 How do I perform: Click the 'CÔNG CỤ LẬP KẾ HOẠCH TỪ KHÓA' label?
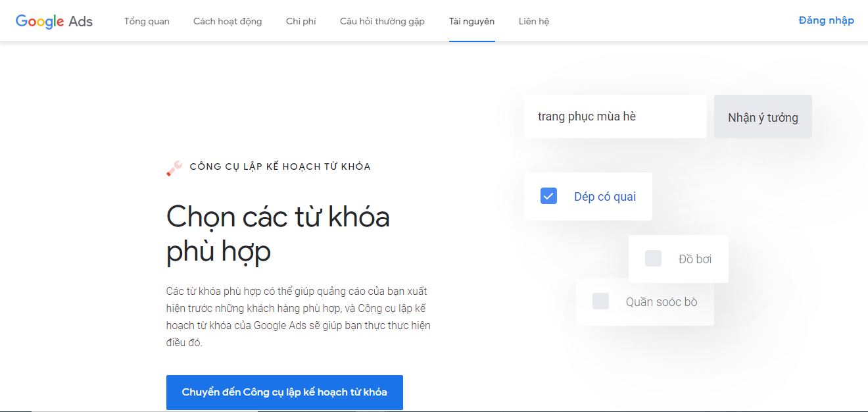[x=278, y=167]
